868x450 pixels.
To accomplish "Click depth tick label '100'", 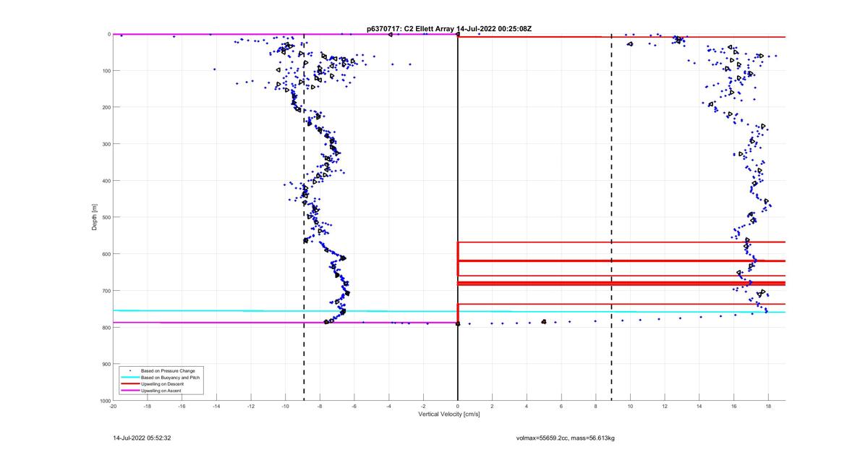I will point(106,71).
